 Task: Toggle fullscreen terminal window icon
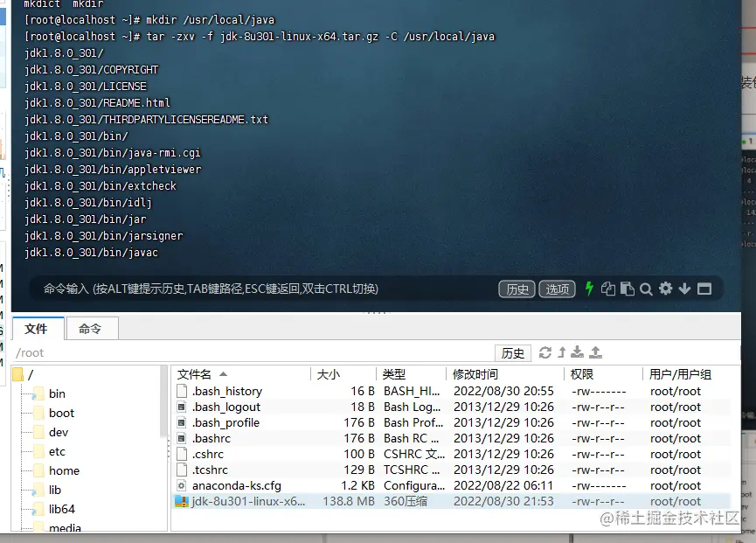coord(704,289)
